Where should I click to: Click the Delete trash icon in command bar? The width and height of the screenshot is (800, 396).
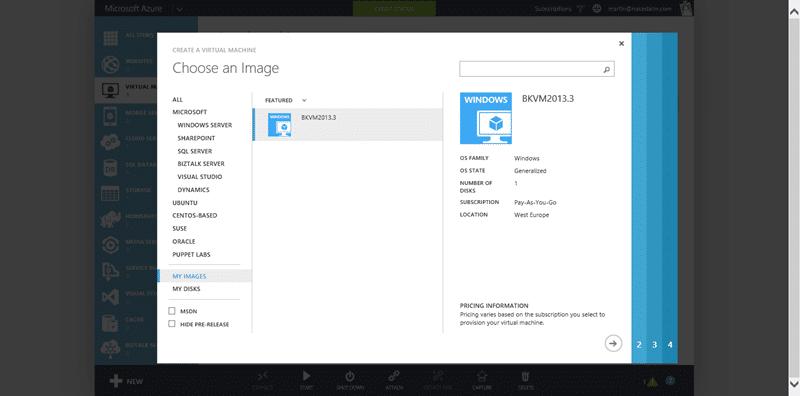pyautogui.click(x=525, y=376)
